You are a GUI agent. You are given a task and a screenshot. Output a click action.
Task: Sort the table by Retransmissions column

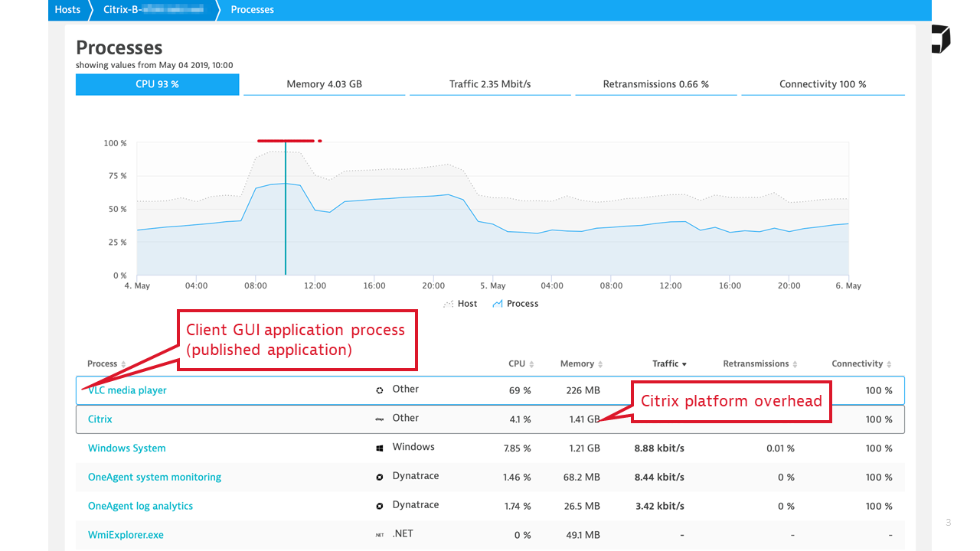760,364
